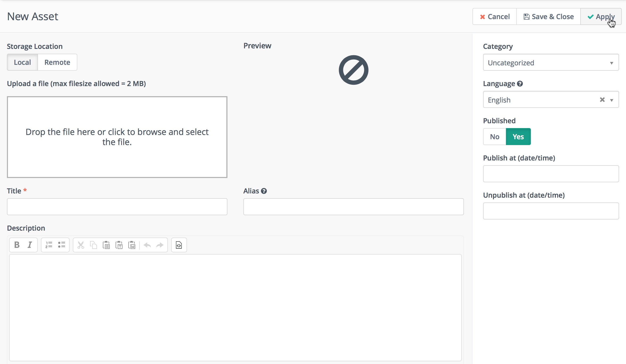Click the paste from Word icon
The height and width of the screenshot is (364, 626).
click(x=132, y=245)
